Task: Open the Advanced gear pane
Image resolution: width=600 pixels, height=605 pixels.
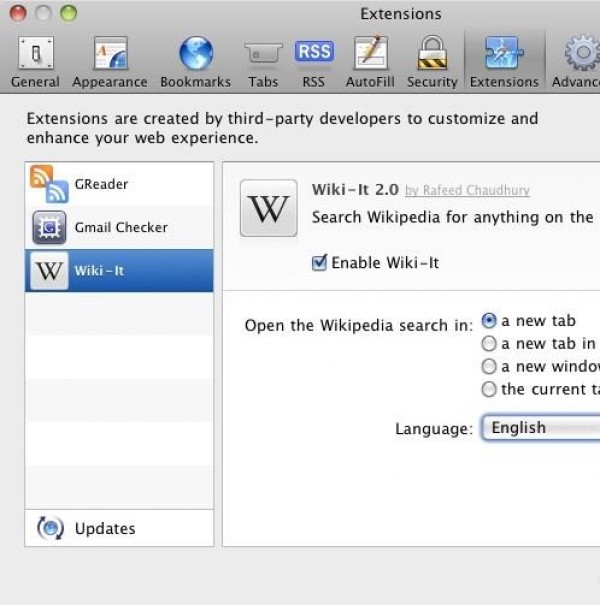Action: coord(576,62)
